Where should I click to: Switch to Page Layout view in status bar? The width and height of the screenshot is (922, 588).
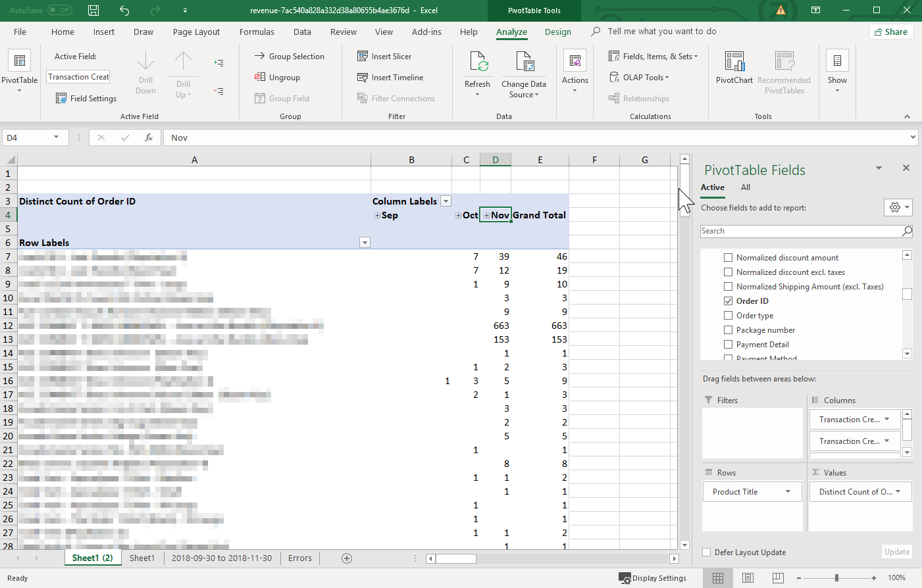point(748,578)
